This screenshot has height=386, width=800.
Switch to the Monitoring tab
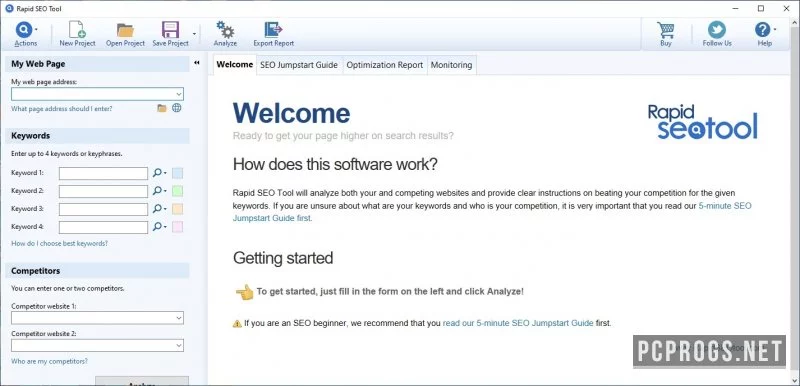(x=452, y=65)
